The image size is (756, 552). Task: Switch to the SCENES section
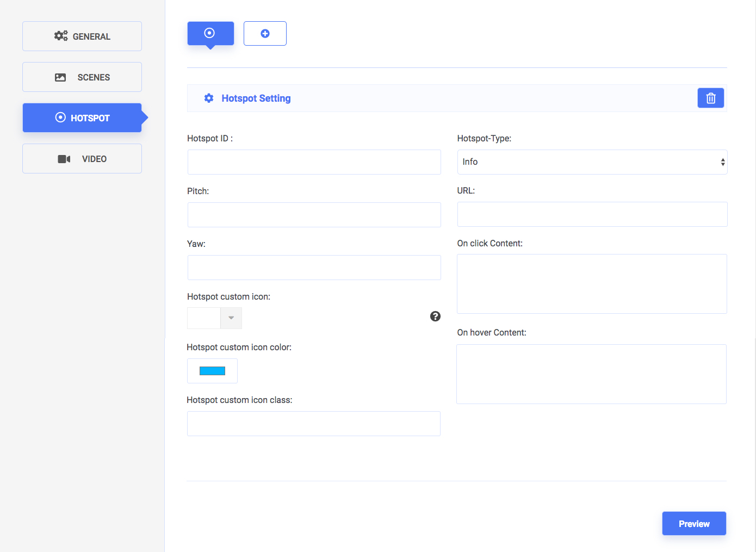(x=82, y=77)
